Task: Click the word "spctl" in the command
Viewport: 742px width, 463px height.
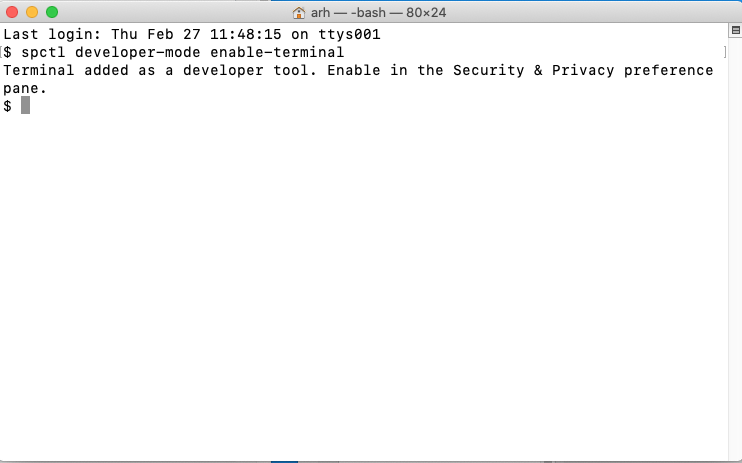Action: (x=44, y=52)
